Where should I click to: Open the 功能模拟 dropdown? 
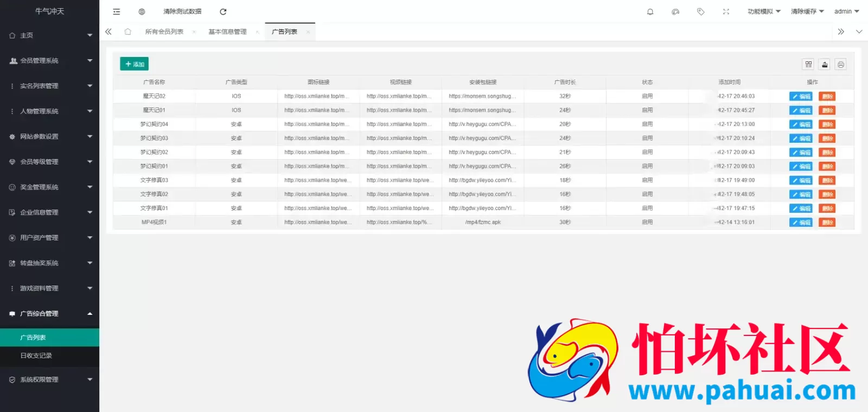[x=764, y=11]
